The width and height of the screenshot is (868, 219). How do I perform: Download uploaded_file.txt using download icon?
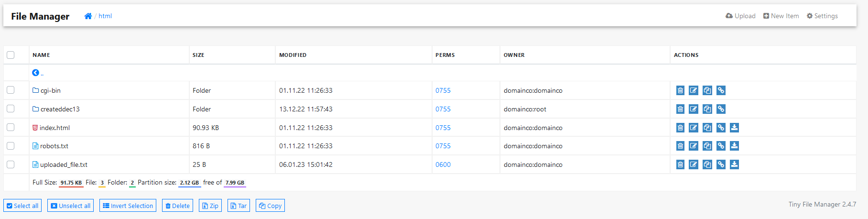(735, 164)
